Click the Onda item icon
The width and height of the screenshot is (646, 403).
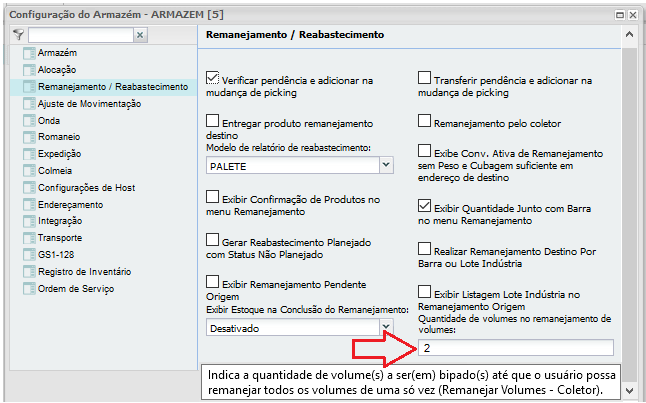tap(28, 120)
